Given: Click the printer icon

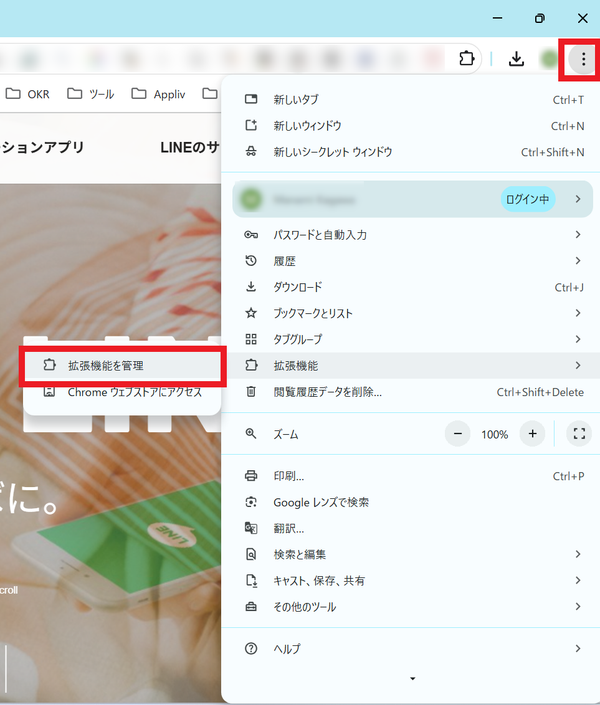Looking at the screenshot, I should pyautogui.click(x=251, y=476).
